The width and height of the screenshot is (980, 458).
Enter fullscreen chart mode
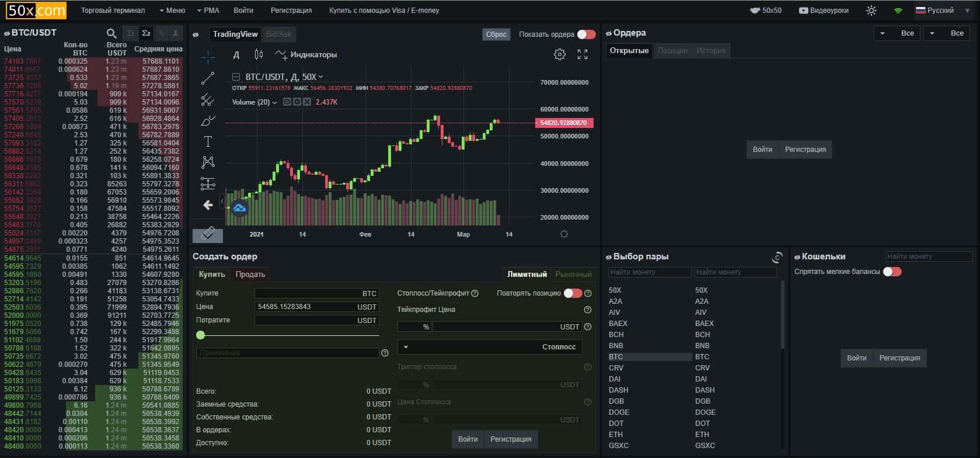coord(583,54)
